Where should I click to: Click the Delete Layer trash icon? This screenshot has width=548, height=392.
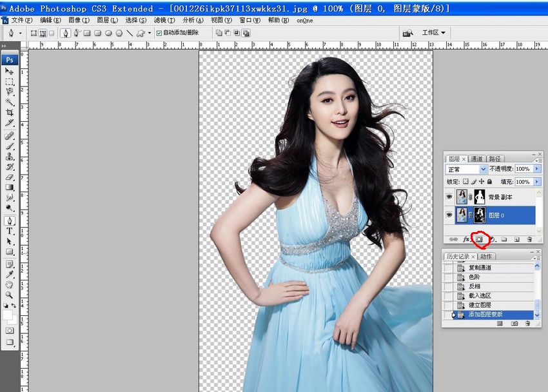tap(529, 239)
